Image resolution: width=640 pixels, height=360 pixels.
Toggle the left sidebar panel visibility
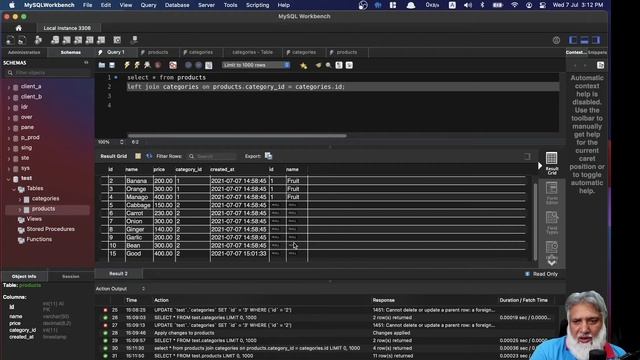[x=573, y=40]
